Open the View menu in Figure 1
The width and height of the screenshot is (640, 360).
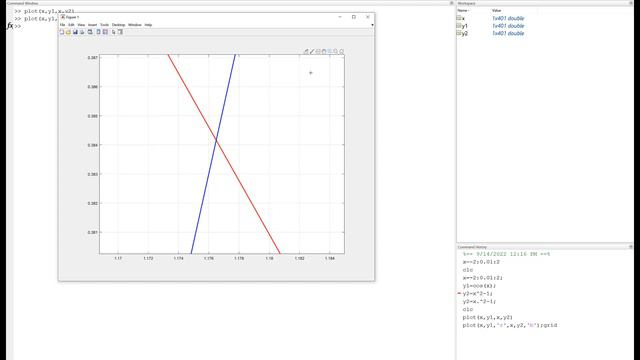[x=81, y=25]
